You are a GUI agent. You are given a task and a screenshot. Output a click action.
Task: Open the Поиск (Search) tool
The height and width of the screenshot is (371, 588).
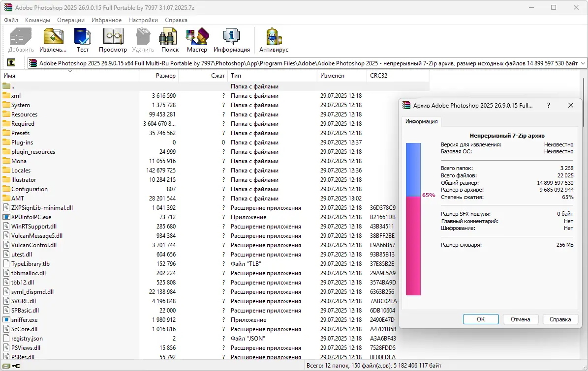[169, 39]
